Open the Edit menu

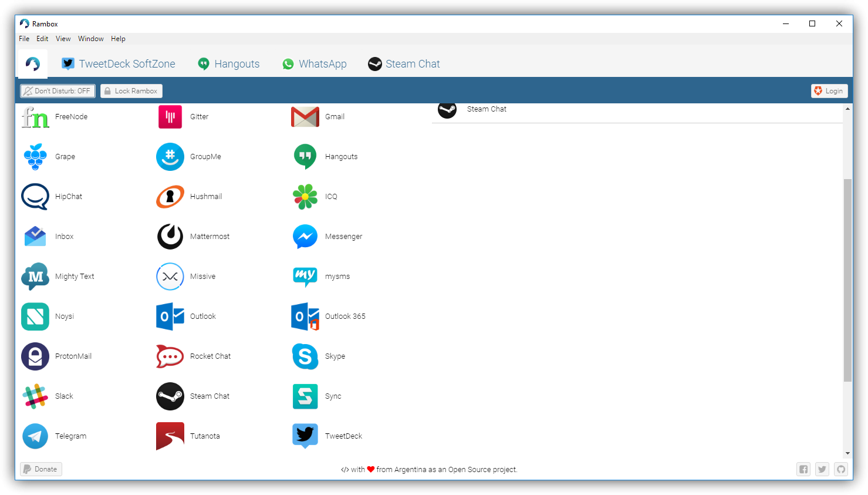point(42,39)
